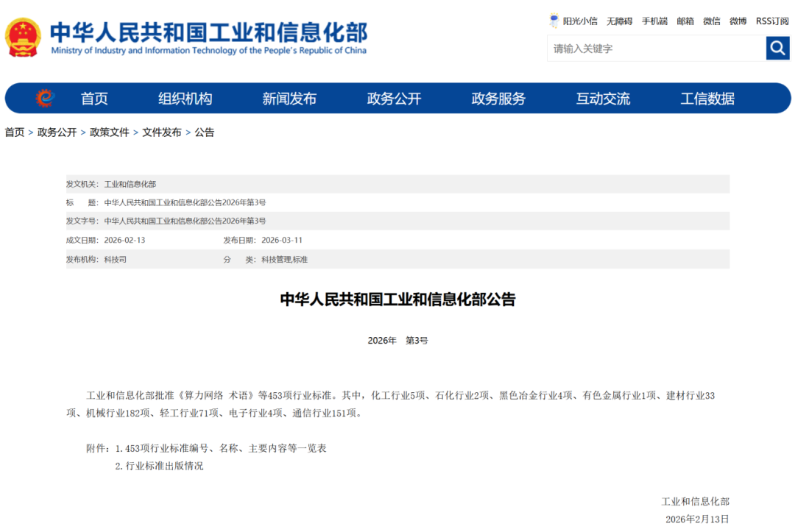The width and height of the screenshot is (795, 532).
Task: Click the national emblem logo
Action: point(24,38)
